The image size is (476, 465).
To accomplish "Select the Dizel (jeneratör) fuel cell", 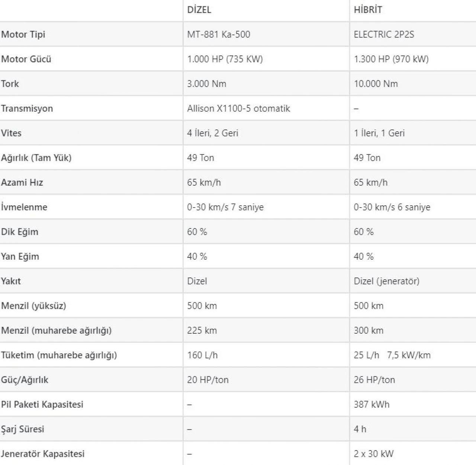I will click(386, 281).
